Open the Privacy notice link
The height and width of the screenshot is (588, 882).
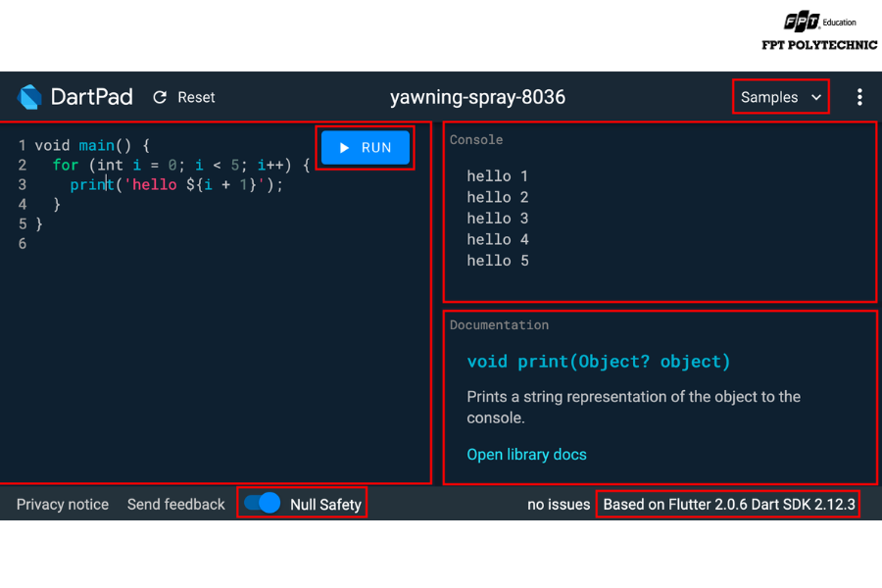[63, 504]
